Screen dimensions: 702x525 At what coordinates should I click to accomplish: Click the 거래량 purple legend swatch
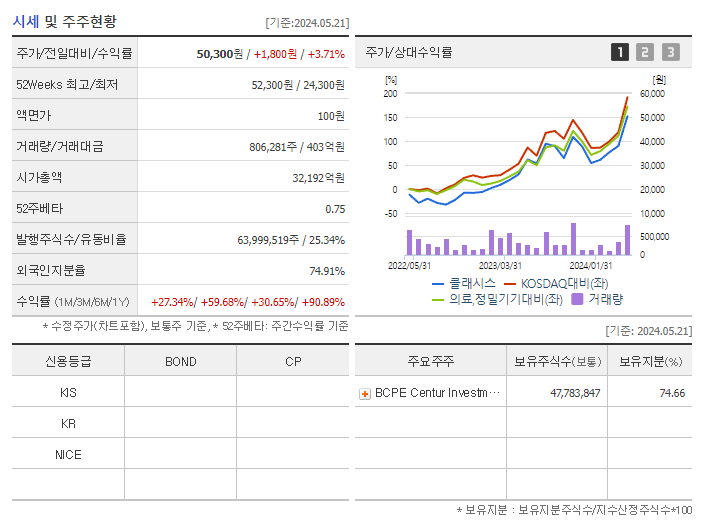click(578, 299)
